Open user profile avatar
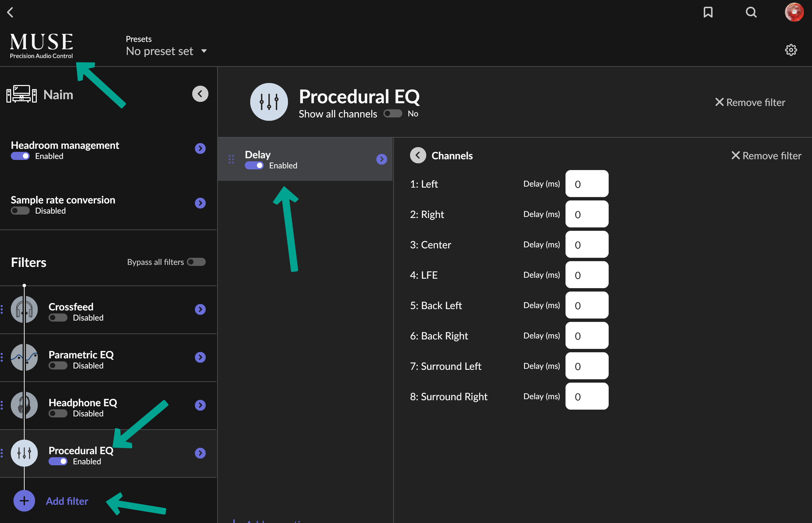The image size is (812, 523). click(794, 12)
